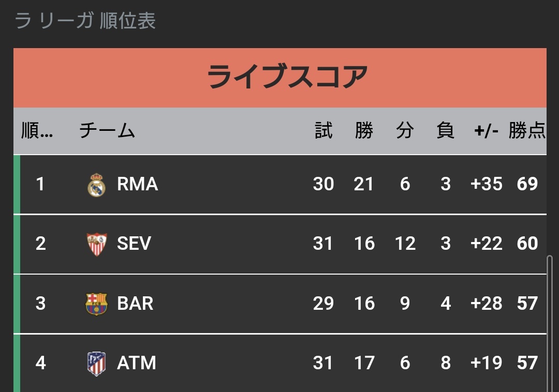
Task: Click the Atletico Madrid crest icon
Action: [96, 364]
